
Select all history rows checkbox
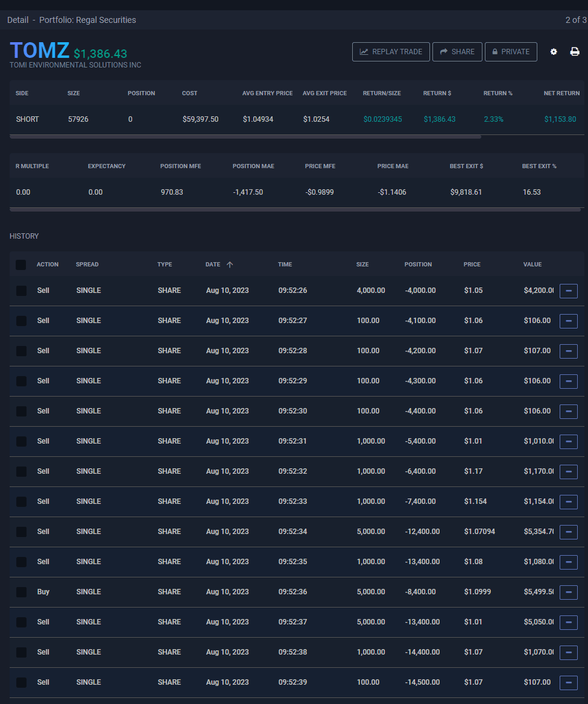(x=21, y=265)
